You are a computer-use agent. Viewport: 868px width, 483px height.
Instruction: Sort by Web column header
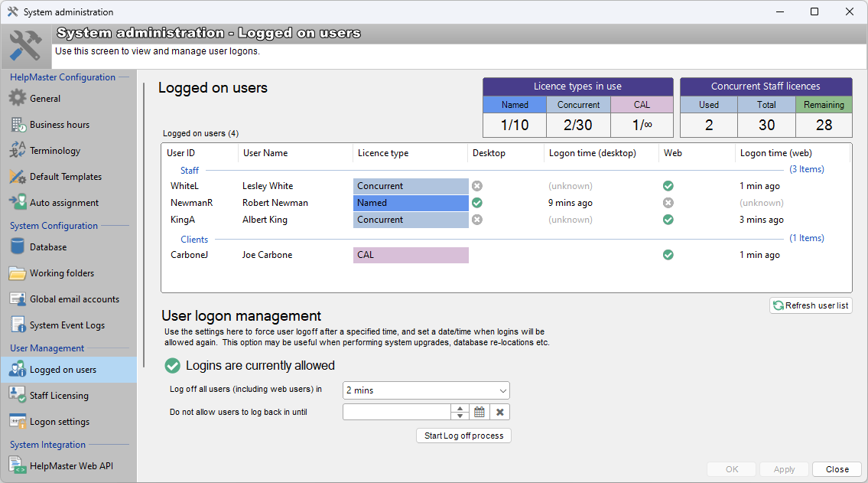tap(697, 153)
